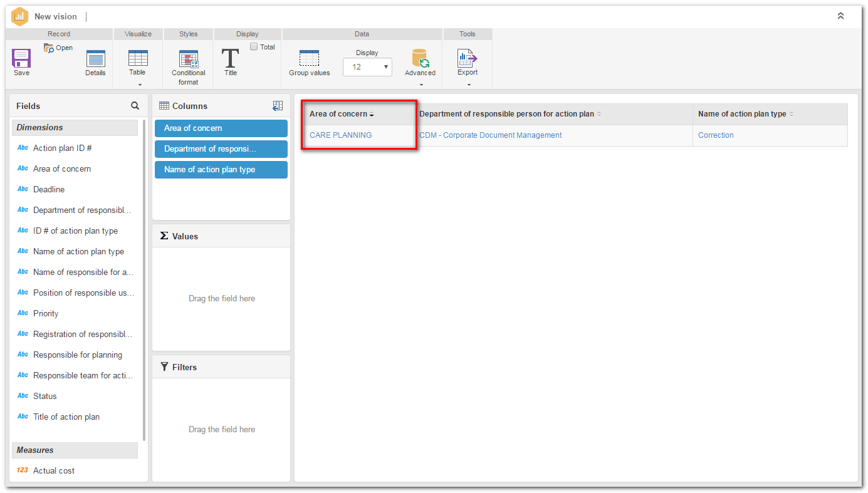The width and height of the screenshot is (868, 493).
Task: Click the Measures section header
Action: 75,450
